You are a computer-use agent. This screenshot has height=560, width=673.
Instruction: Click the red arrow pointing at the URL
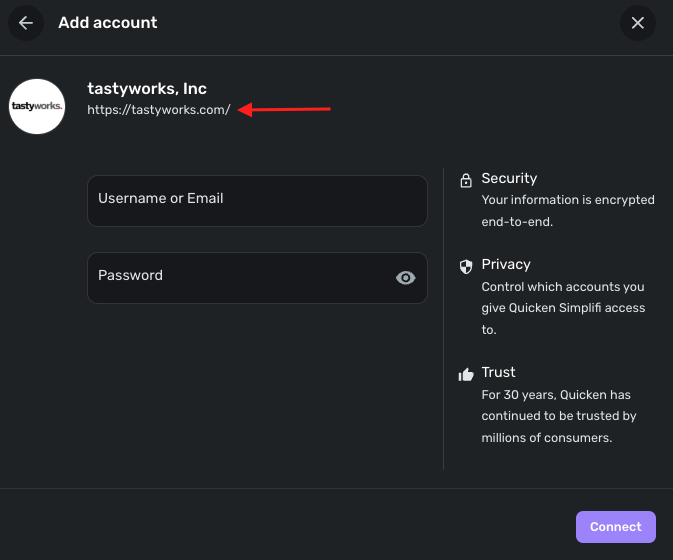click(284, 109)
